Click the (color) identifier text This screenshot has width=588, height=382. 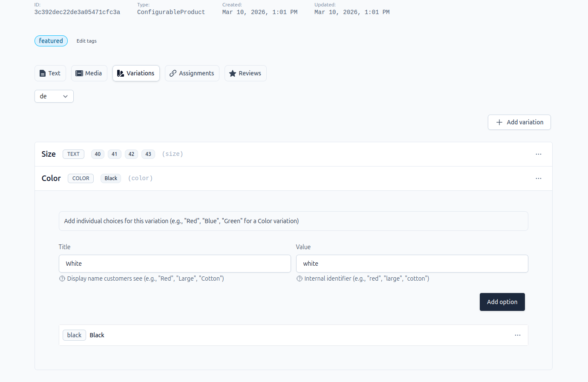(x=140, y=178)
